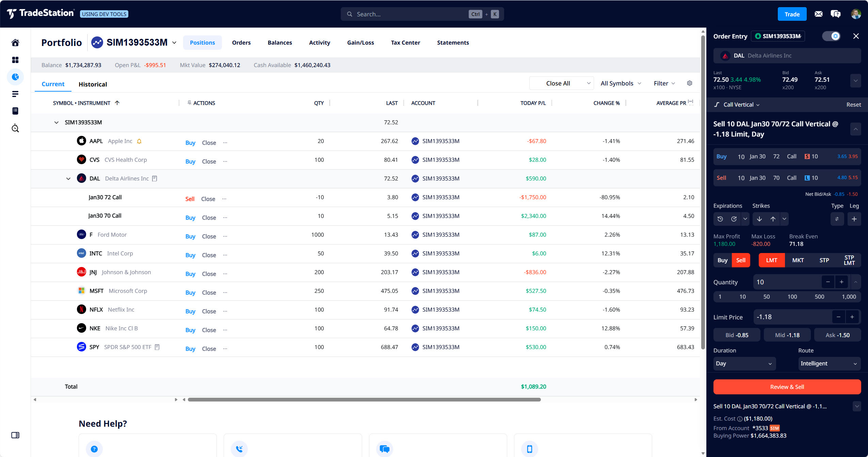Click the Review & Sell button
Viewport: 868px width, 457px height.
[787, 387]
